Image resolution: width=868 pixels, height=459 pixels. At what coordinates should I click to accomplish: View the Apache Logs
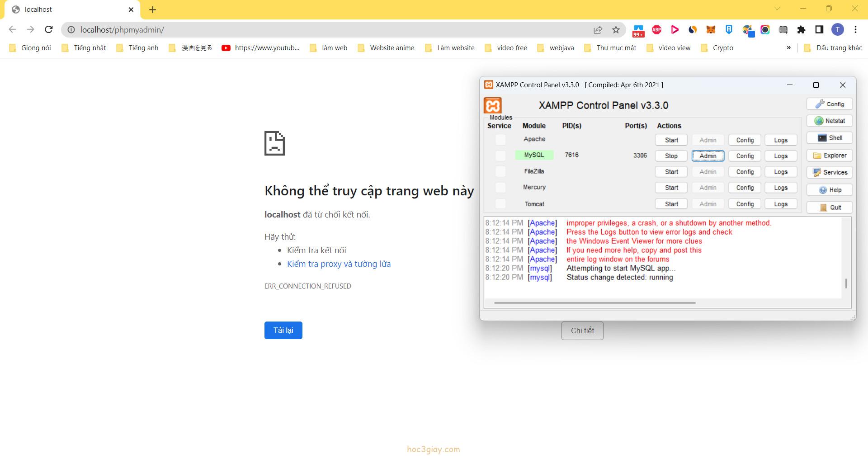click(x=781, y=140)
